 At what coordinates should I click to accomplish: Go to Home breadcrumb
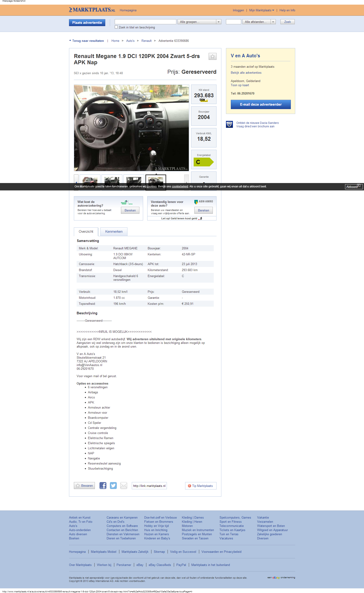115,41
